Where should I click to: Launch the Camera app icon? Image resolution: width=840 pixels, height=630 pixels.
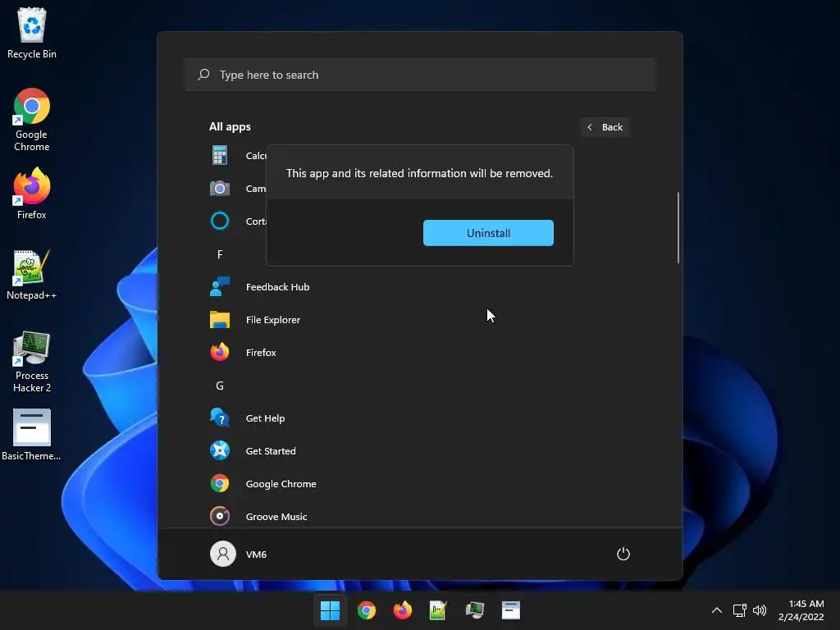coord(220,189)
